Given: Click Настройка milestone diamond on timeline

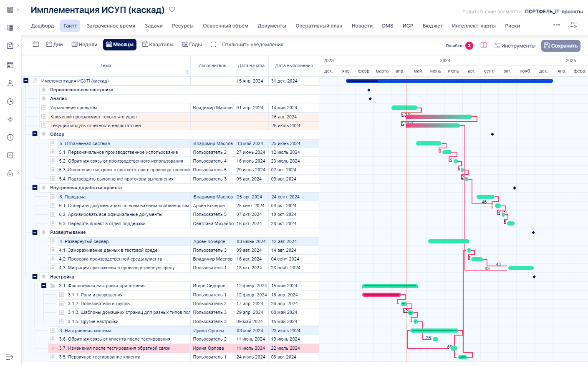Looking at the screenshot, I should (x=534, y=277).
